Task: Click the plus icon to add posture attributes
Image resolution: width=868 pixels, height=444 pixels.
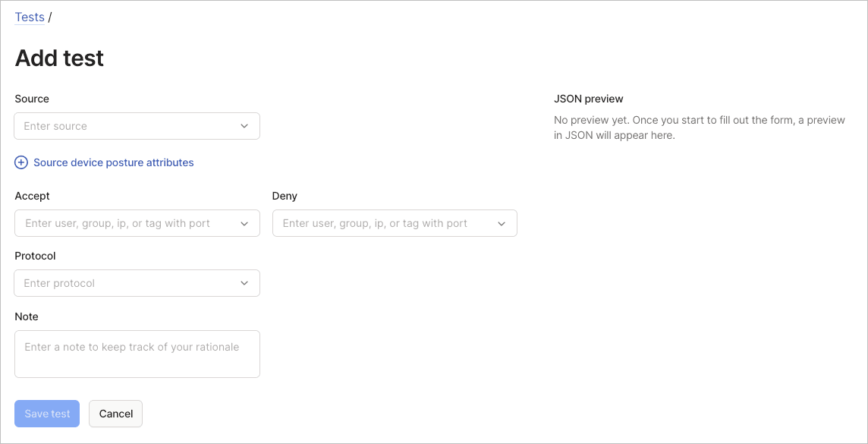Action: click(x=20, y=162)
